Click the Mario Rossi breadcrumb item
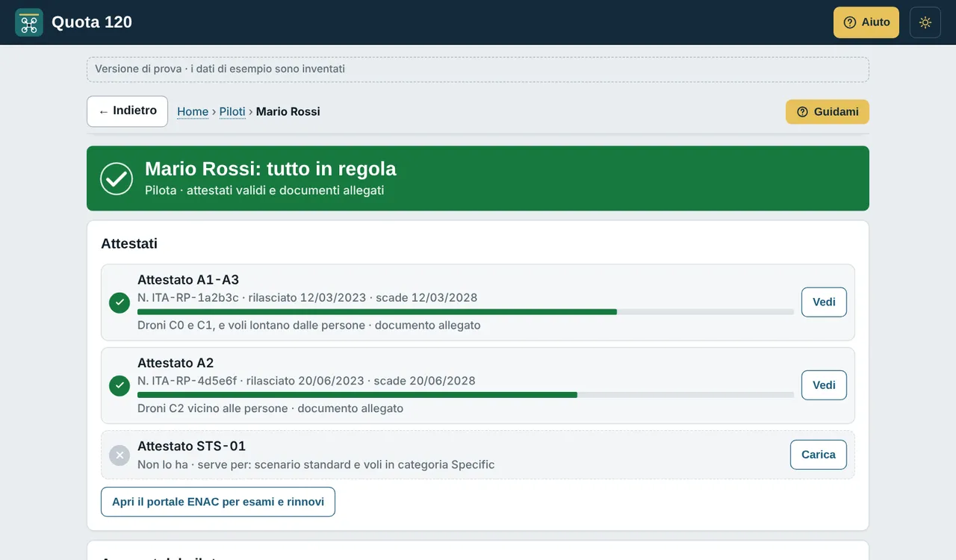Screen dimensions: 956x560 click(x=288, y=111)
